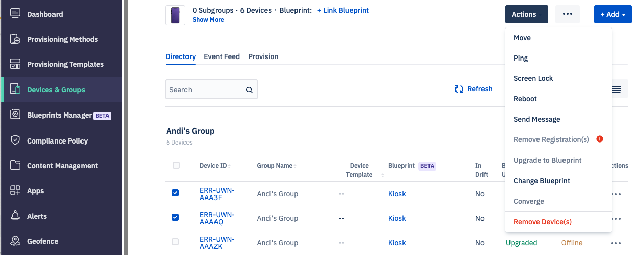The height and width of the screenshot is (255, 644).
Task: Click the Provisioning Templates sidebar icon
Action: click(x=15, y=64)
